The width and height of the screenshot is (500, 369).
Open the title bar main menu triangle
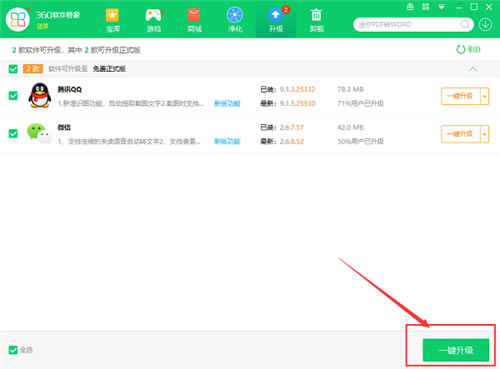tap(442, 7)
